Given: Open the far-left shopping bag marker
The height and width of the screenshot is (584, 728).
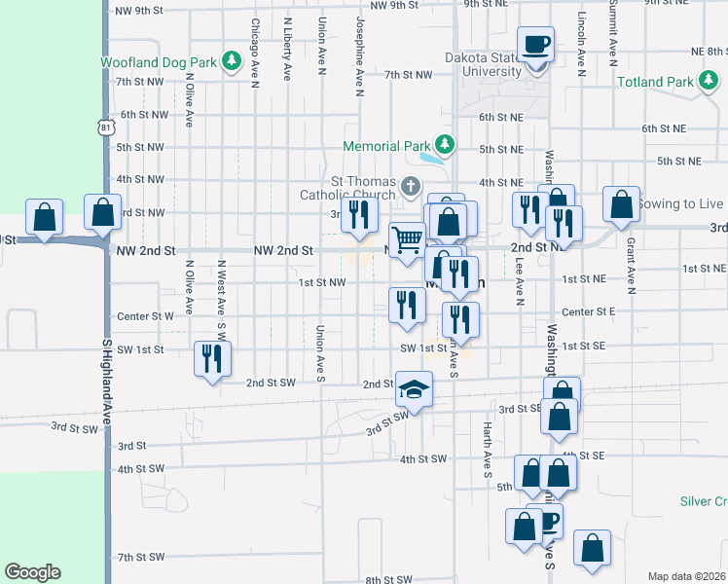Looking at the screenshot, I should (44, 217).
